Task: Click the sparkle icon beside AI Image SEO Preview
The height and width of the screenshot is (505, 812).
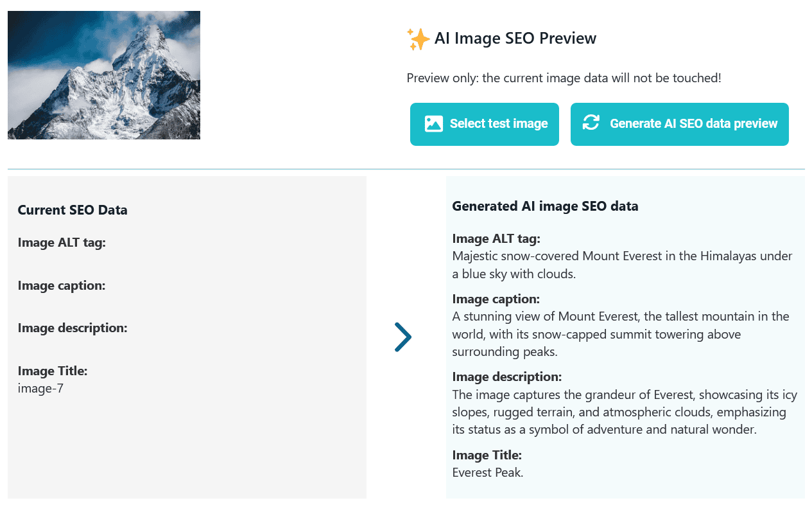Action: [x=418, y=39]
